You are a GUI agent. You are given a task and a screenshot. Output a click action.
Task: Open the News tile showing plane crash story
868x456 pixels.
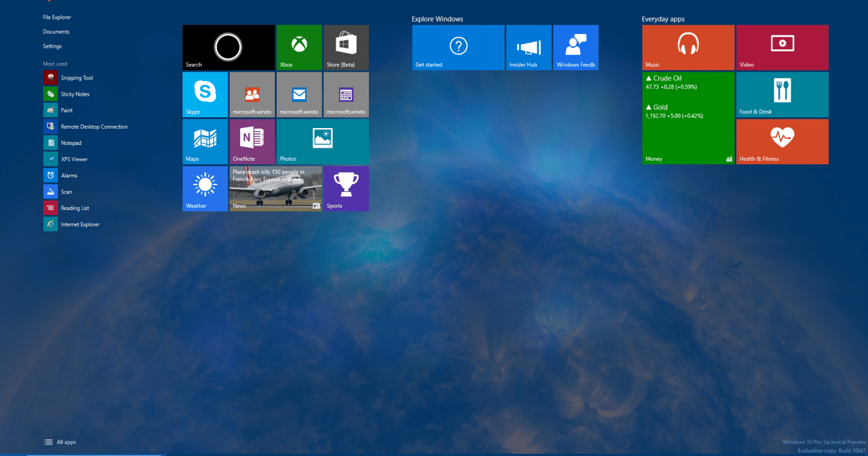pyautogui.click(x=275, y=188)
